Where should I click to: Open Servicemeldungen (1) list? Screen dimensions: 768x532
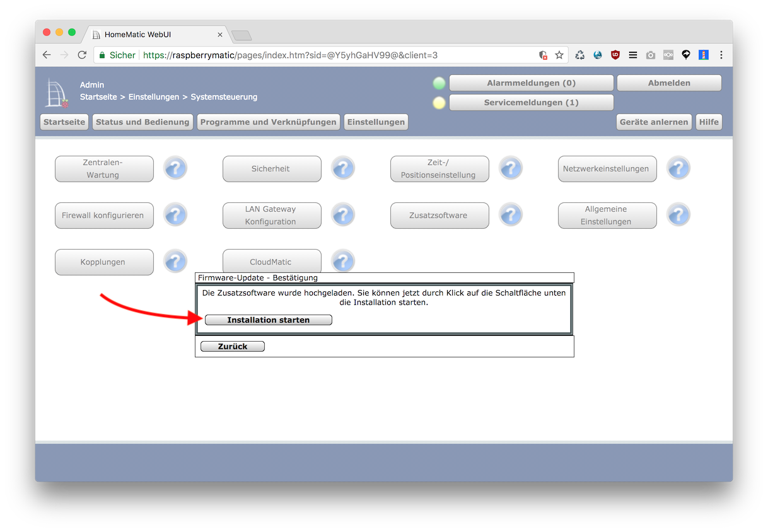tap(531, 103)
